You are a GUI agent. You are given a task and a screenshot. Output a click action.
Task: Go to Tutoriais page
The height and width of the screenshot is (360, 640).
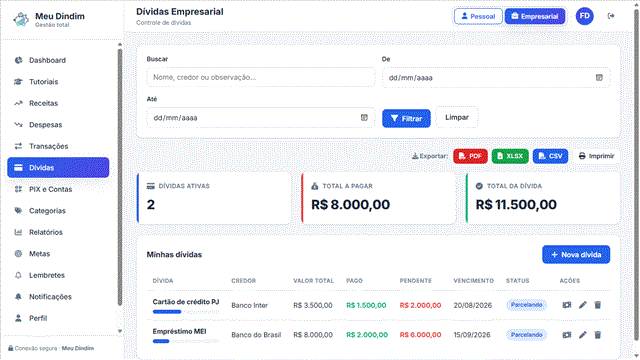pyautogui.click(x=58, y=82)
